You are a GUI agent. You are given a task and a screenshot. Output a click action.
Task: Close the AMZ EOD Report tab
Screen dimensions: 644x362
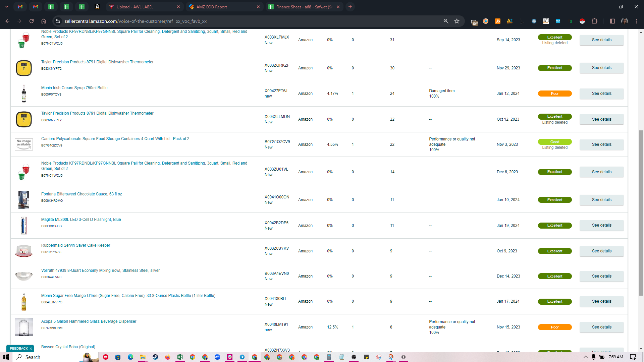coord(258,7)
